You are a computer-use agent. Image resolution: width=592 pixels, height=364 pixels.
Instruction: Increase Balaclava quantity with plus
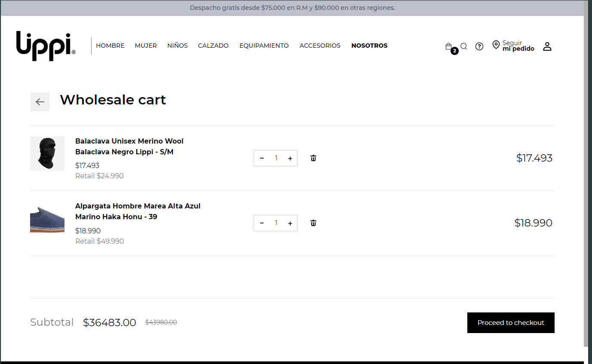tap(290, 159)
